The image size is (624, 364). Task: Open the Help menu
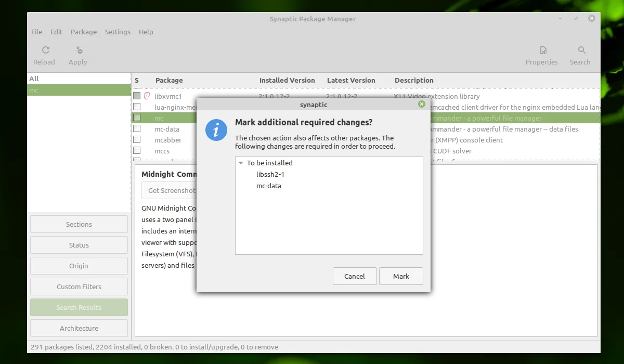pyautogui.click(x=146, y=32)
